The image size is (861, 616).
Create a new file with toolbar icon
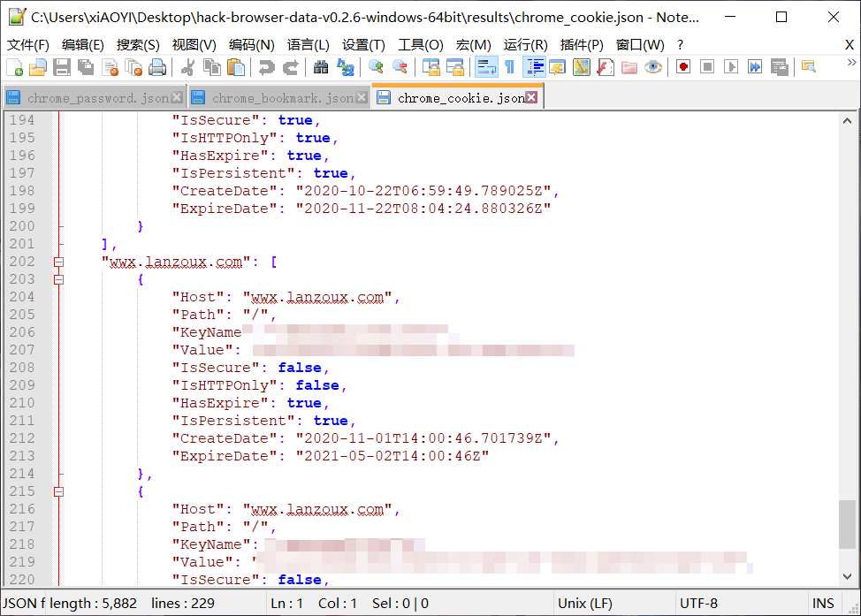15,67
